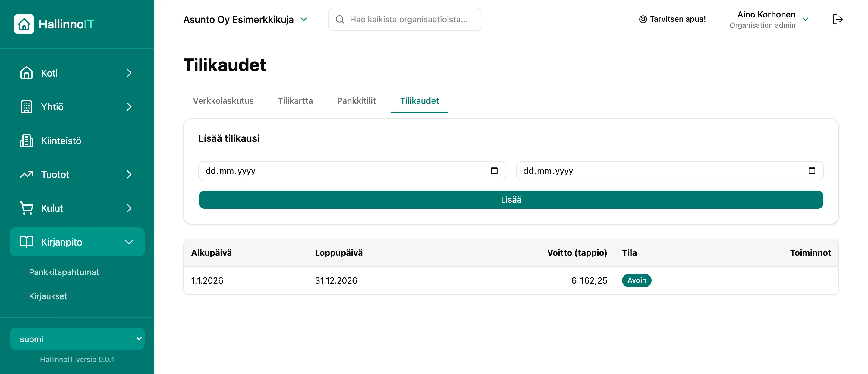This screenshot has height=374, width=868.
Task: Click the Lisää tilikausi heading
Action: [229, 139]
